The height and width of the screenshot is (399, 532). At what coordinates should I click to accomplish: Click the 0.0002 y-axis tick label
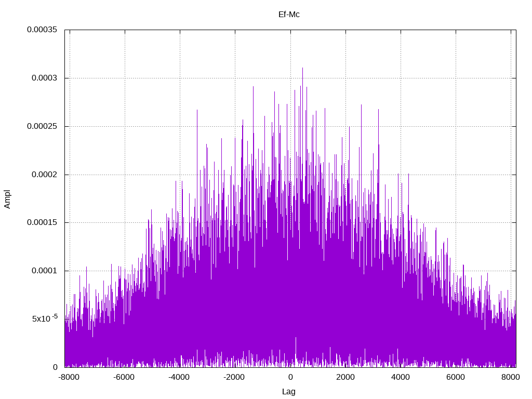click(45, 175)
